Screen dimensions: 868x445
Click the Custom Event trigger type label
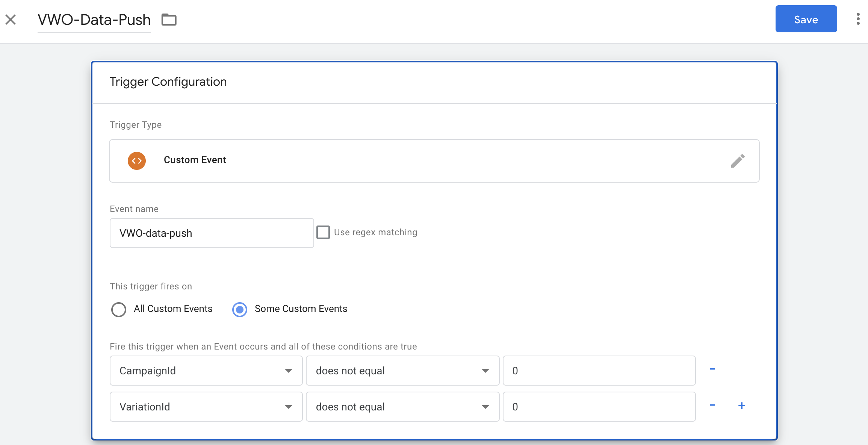tap(195, 160)
